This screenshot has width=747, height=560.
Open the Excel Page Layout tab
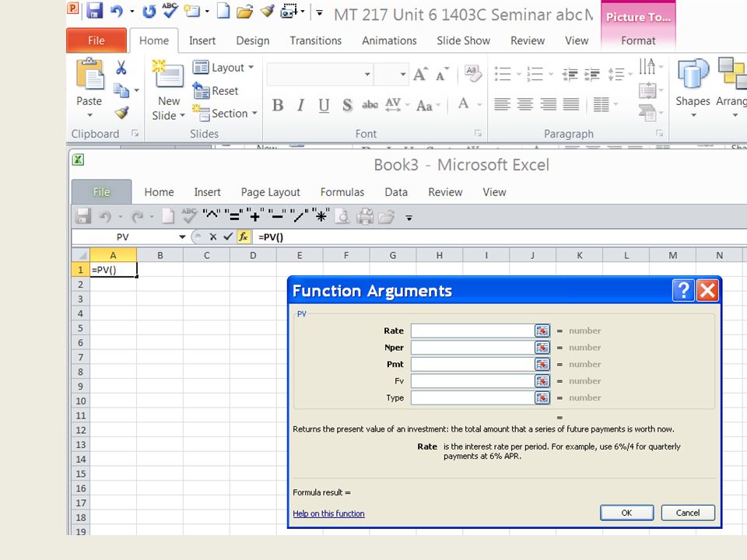[x=270, y=192]
